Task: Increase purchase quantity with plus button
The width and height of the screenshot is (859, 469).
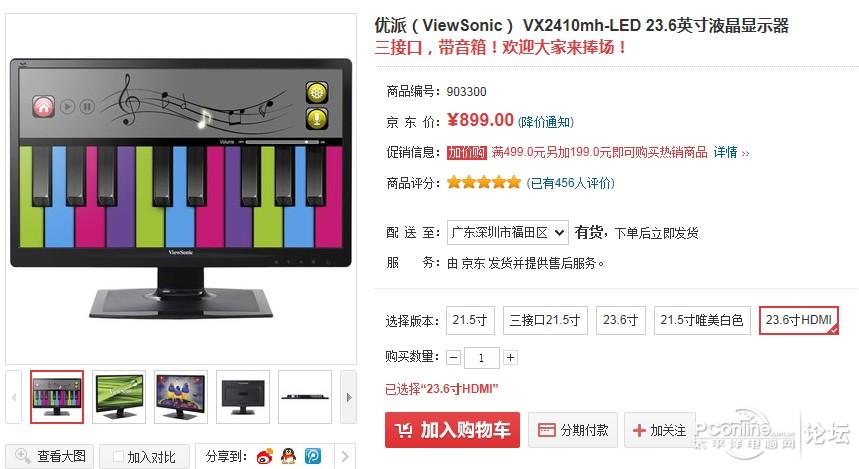Action: click(x=510, y=358)
